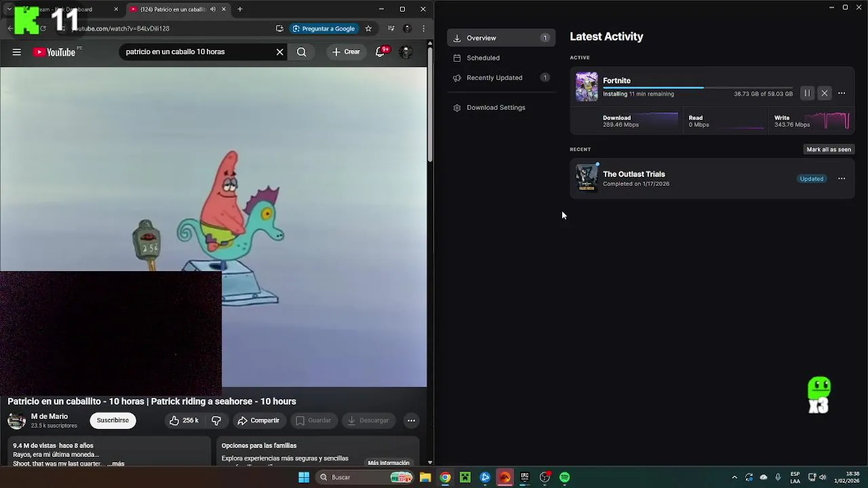Open OBS Studio on the taskbar

point(545,477)
